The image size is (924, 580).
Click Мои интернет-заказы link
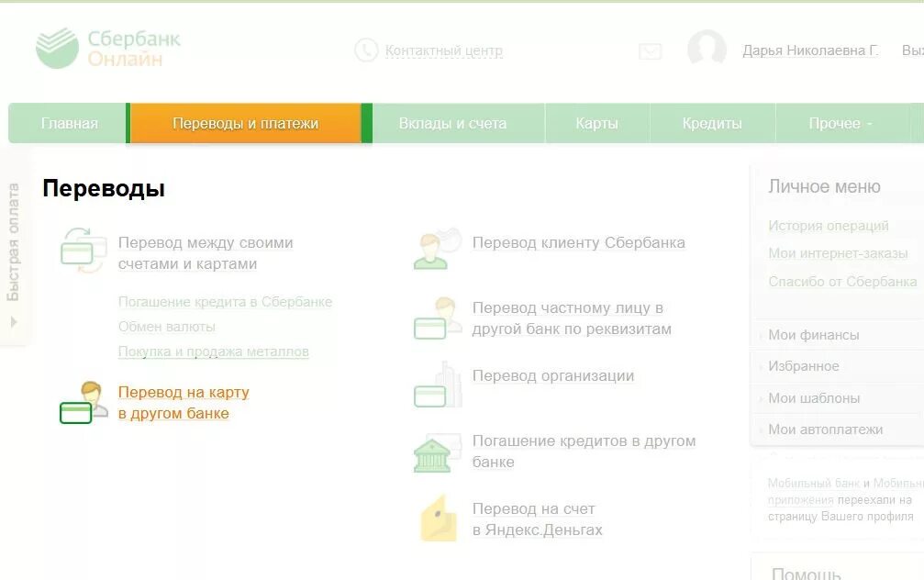[838, 253]
